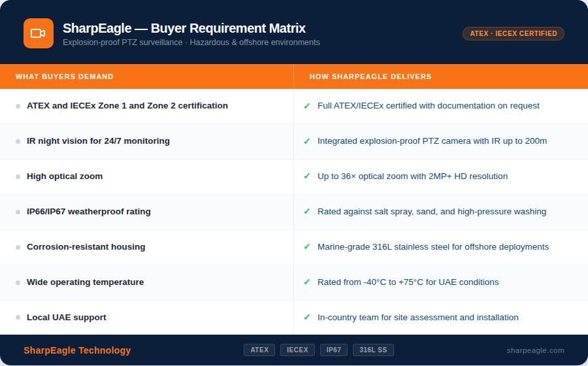Click checkmark next to Integrated explosion-proof PTZ
The image size is (588, 366).
(307, 141)
